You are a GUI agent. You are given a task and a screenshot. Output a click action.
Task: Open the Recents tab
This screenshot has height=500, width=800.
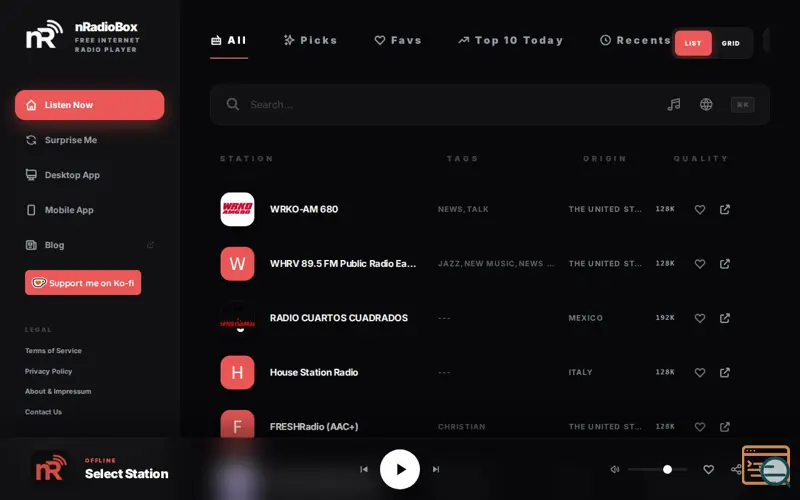pyautogui.click(x=635, y=40)
